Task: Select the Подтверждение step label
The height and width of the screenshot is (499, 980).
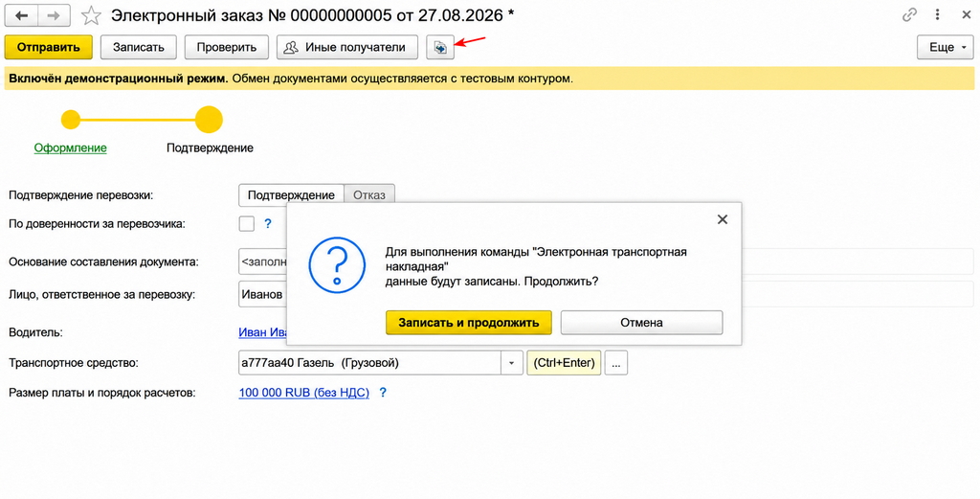Action: pos(210,148)
